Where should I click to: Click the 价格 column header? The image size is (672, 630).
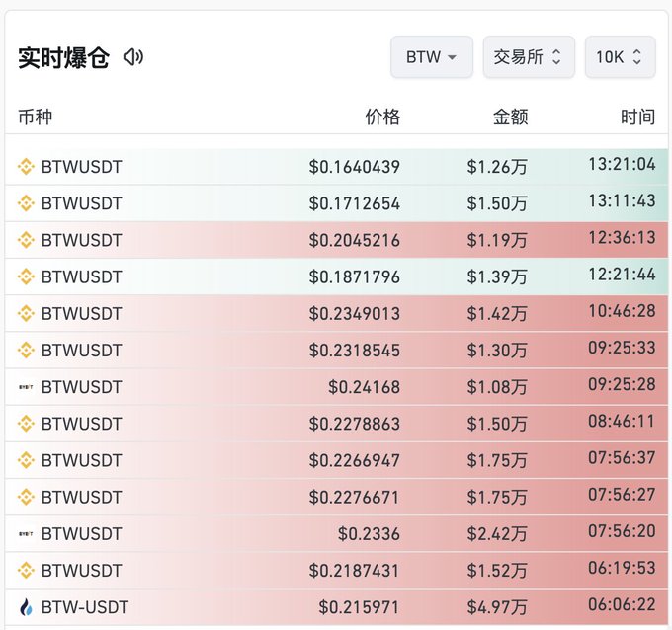[x=382, y=117]
